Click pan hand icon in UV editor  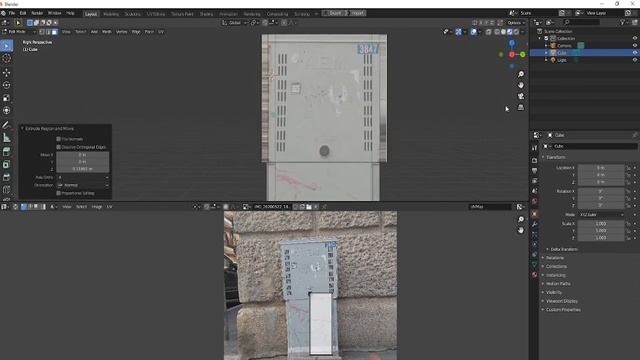pos(521,231)
